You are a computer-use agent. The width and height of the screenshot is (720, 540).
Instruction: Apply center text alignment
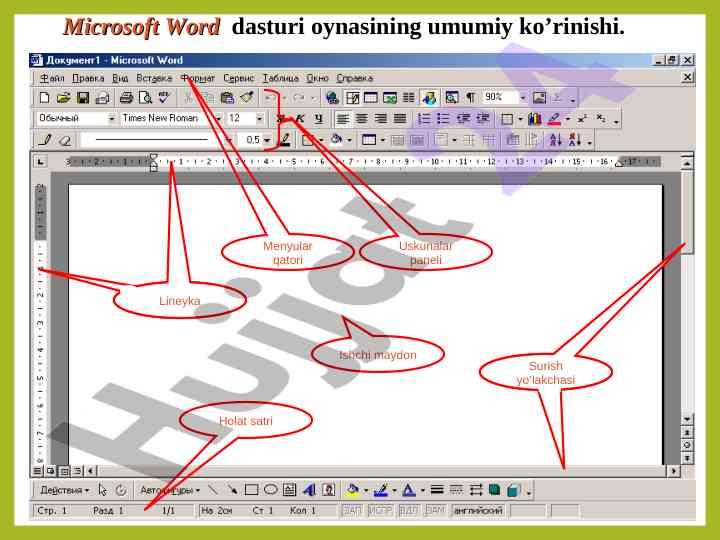(361, 118)
